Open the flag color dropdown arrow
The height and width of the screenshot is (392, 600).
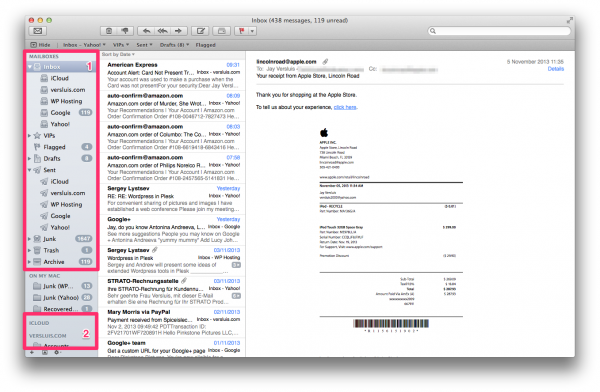(x=253, y=31)
